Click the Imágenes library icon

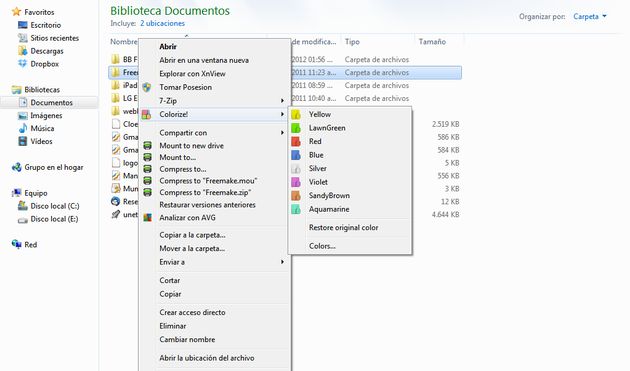click(22, 116)
